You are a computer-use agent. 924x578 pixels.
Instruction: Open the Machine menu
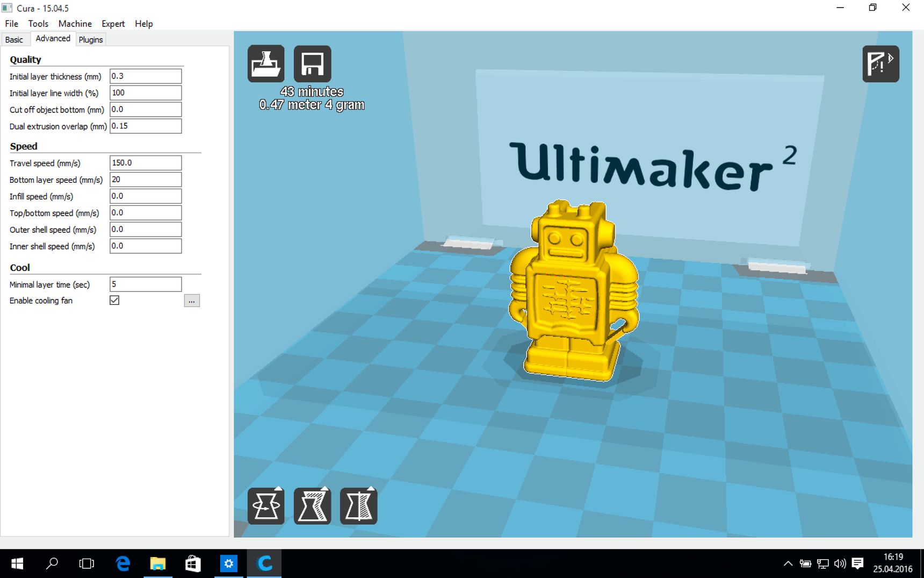[75, 24]
